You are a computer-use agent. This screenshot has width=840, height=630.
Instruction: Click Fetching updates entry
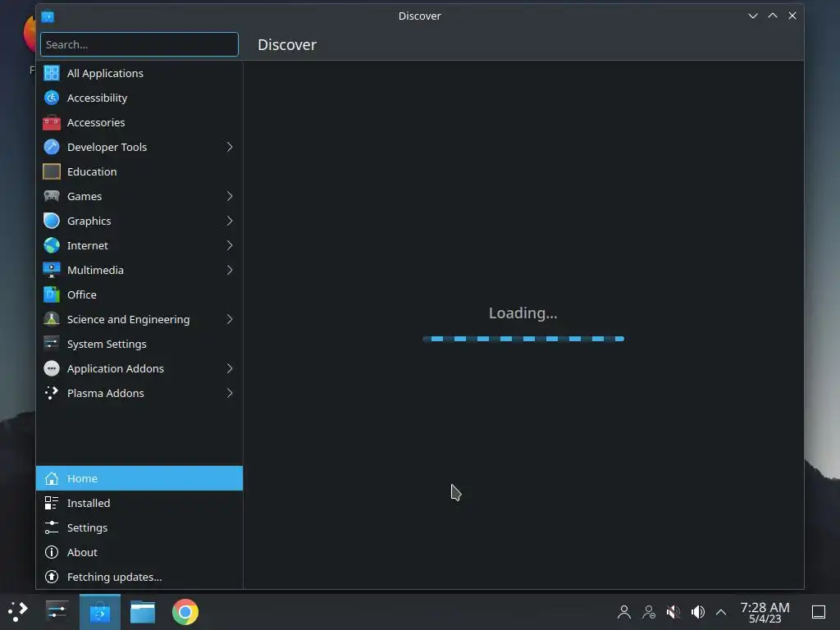139,577
